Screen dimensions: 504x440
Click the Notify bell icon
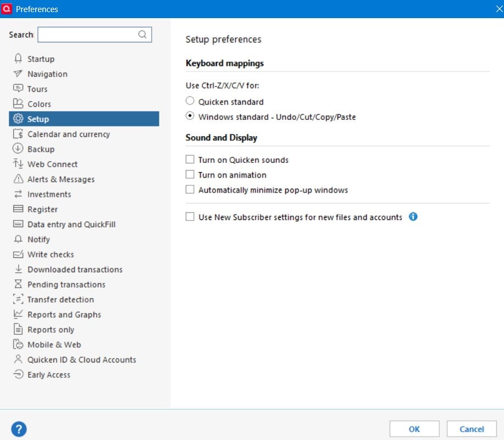tap(18, 239)
